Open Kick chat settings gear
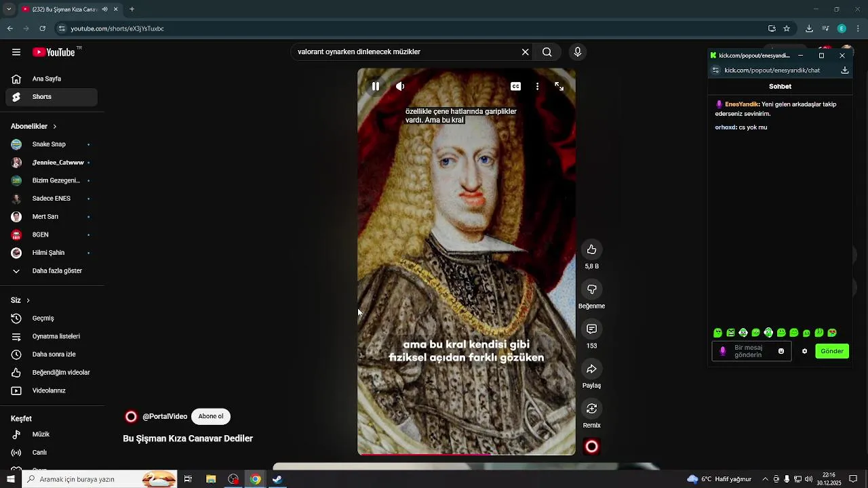 [x=804, y=351]
